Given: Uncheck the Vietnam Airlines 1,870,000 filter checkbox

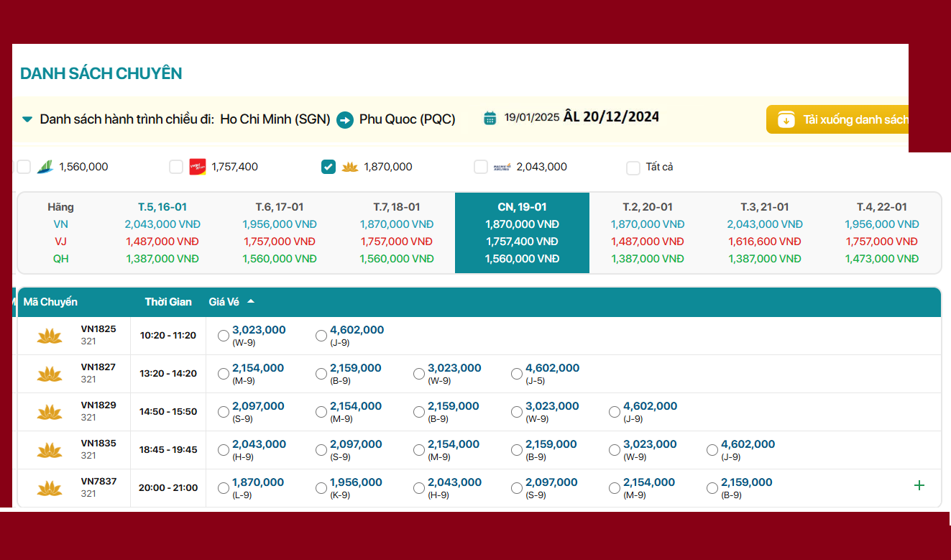Looking at the screenshot, I should coord(328,167).
